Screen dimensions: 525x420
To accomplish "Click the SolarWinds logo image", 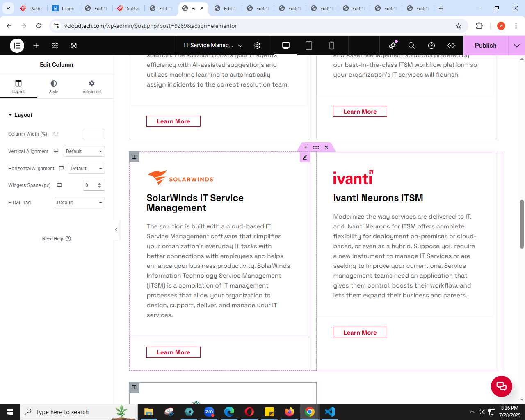I will pos(181,178).
